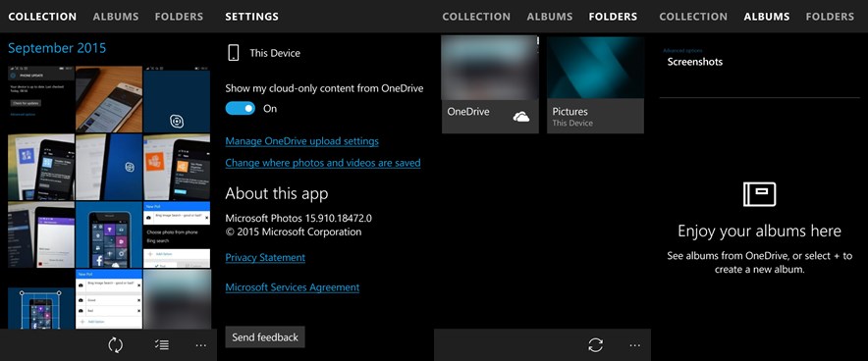Switch to Albums tab on the Collection screen
868x361 pixels.
(116, 17)
